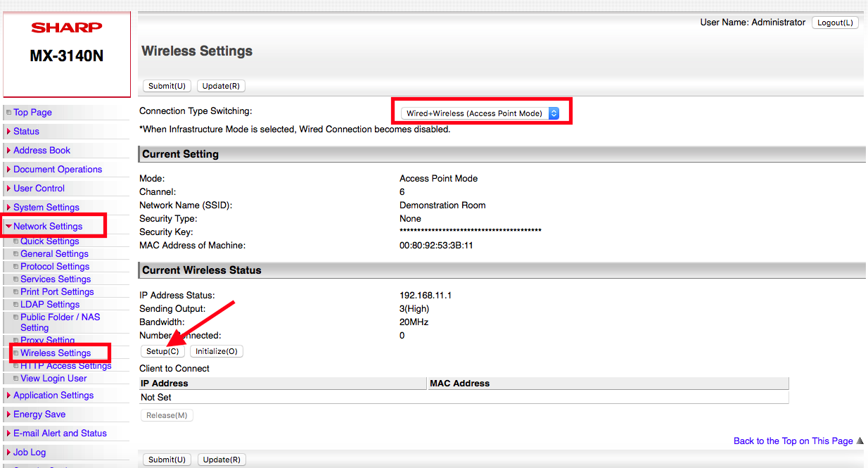This screenshot has width=868, height=468.
Task: Go to Top Page link
Action: click(32, 113)
